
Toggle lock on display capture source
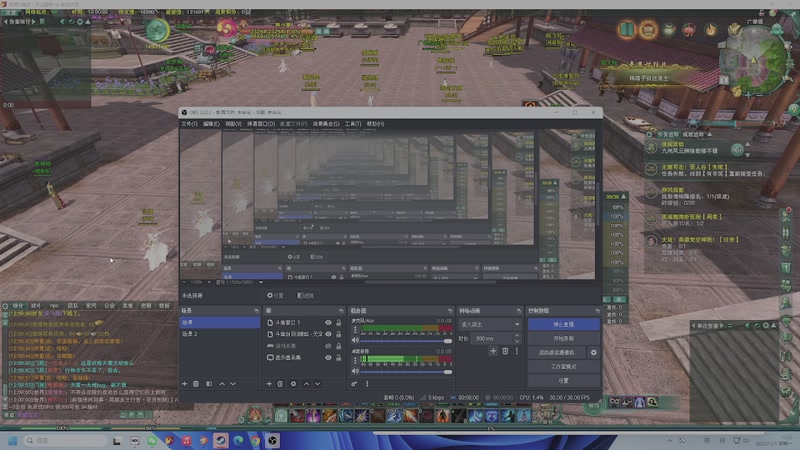coord(338,358)
